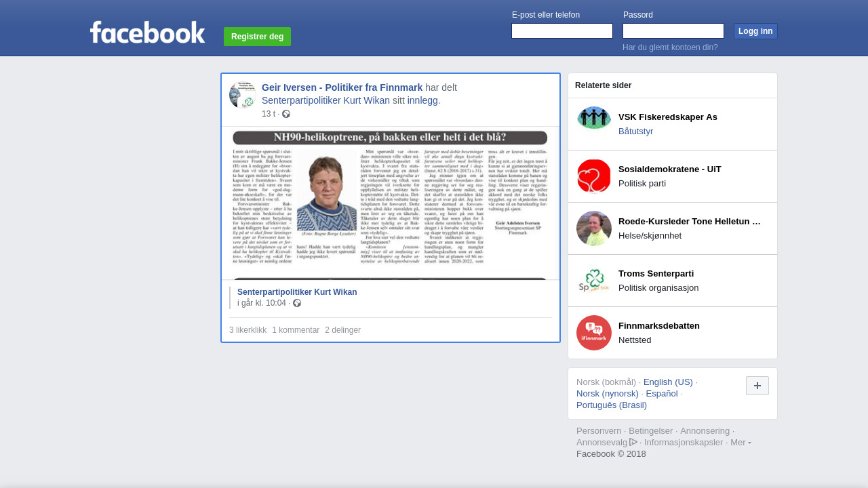
Task: Click Relaterte sider heading
Action: 603,85
